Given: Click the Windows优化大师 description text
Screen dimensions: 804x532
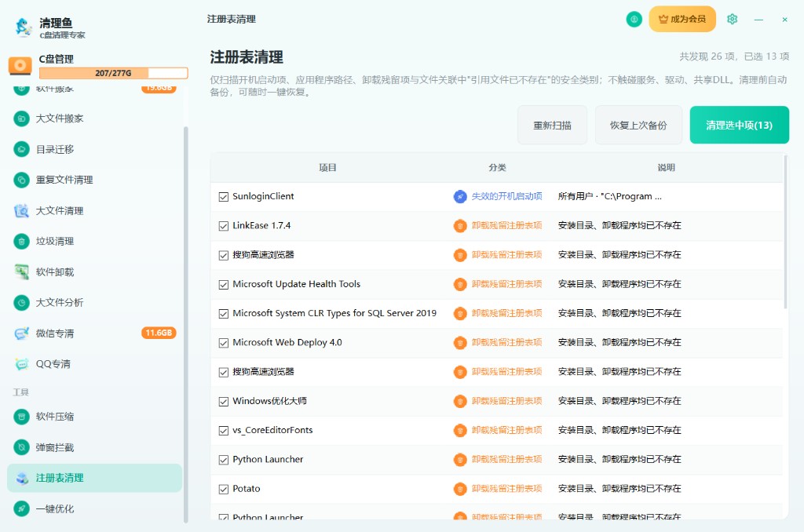Looking at the screenshot, I should [x=619, y=401].
